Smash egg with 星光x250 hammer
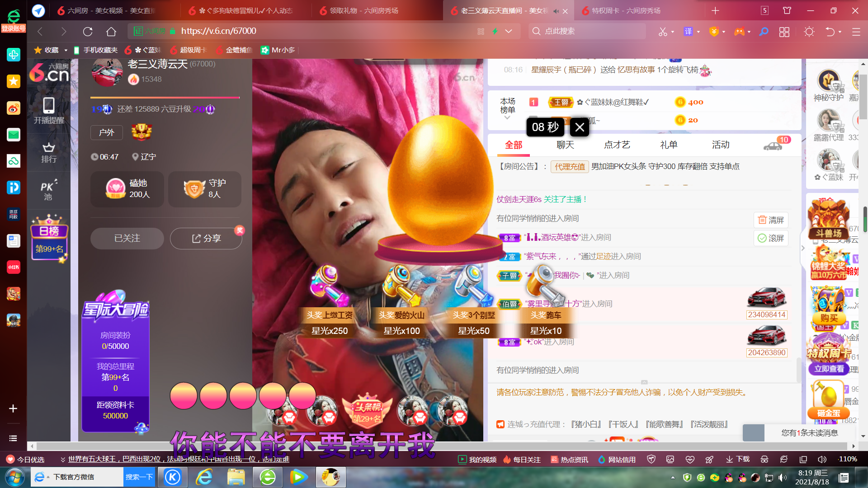The height and width of the screenshot is (488, 868). (330, 300)
